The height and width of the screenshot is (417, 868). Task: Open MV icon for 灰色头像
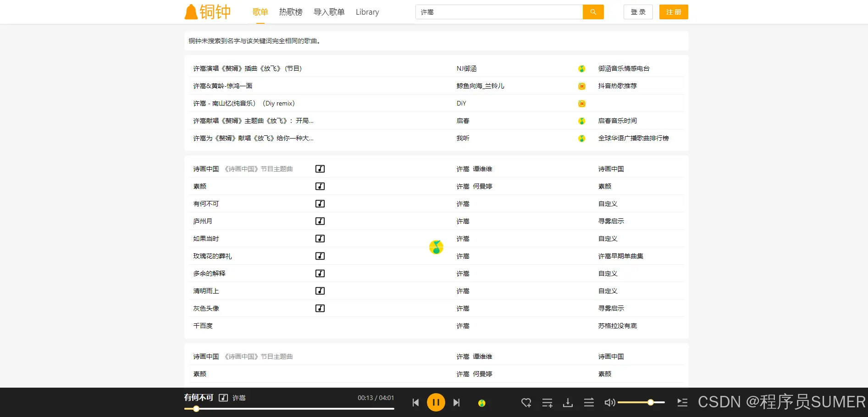(320, 308)
